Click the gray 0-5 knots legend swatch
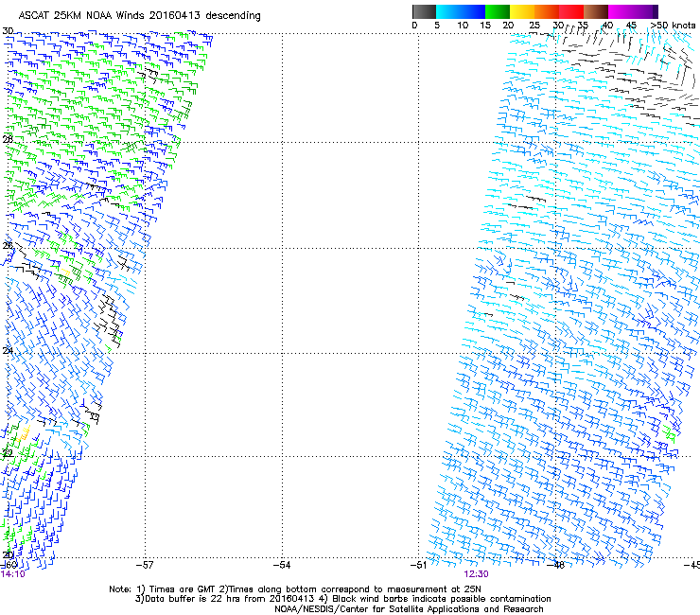700x615 pixels. (x=424, y=11)
